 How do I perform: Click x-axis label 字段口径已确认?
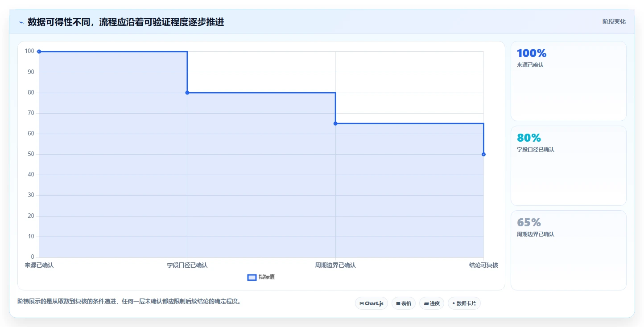coord(187,265)
